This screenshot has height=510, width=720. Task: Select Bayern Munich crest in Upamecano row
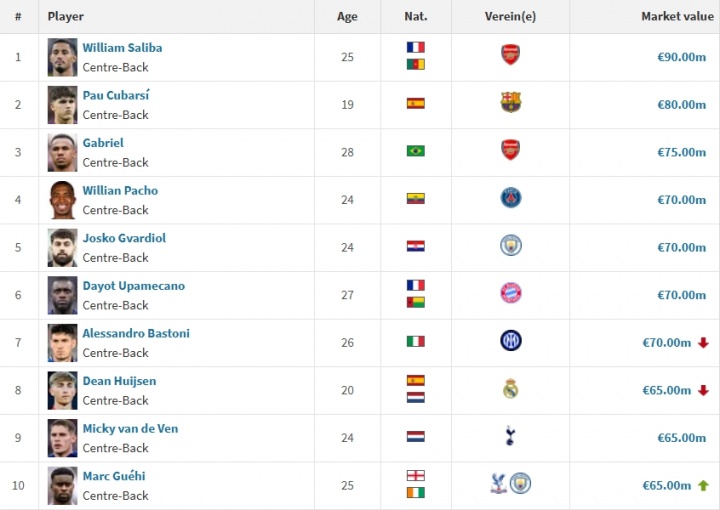click(x=510, y=294)
